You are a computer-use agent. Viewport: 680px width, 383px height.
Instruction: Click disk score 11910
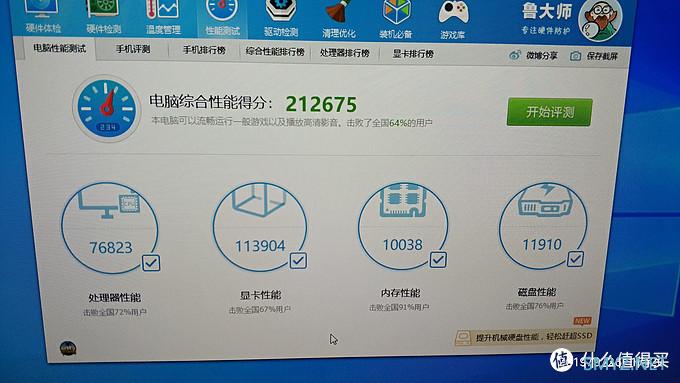(x=542, y=244)
